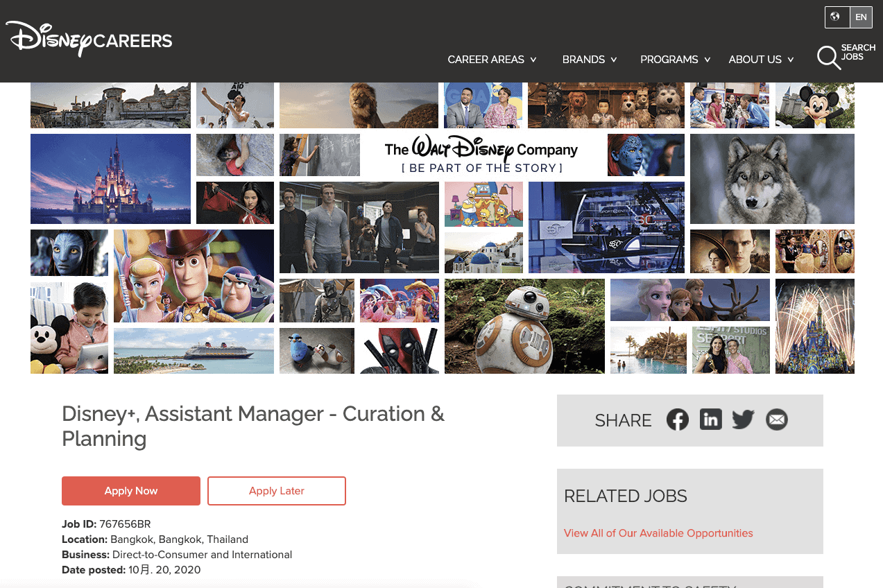Click the Toy Story characters image

pyautogui.click(x=194, y=276)
